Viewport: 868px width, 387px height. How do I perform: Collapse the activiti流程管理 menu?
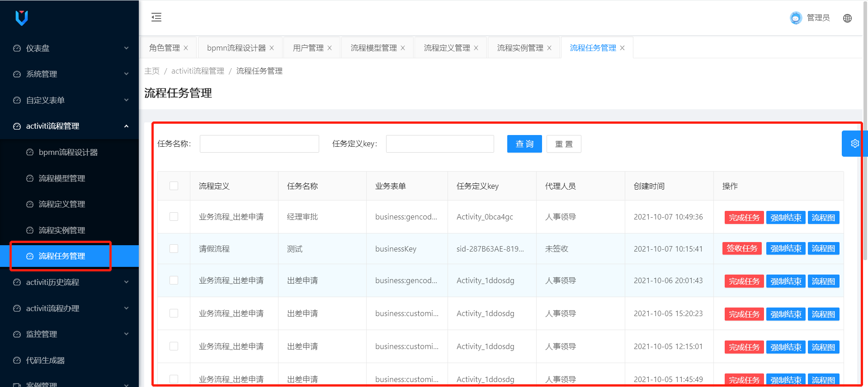tap(126, 126)
